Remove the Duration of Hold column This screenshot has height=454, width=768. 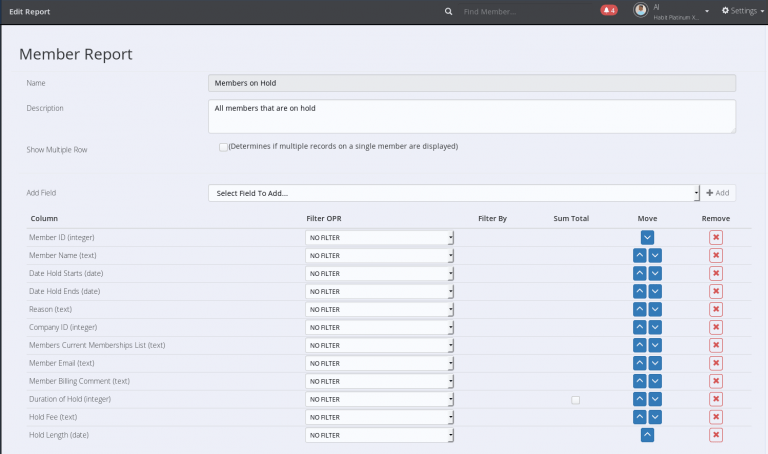click(x=716, y=399)
